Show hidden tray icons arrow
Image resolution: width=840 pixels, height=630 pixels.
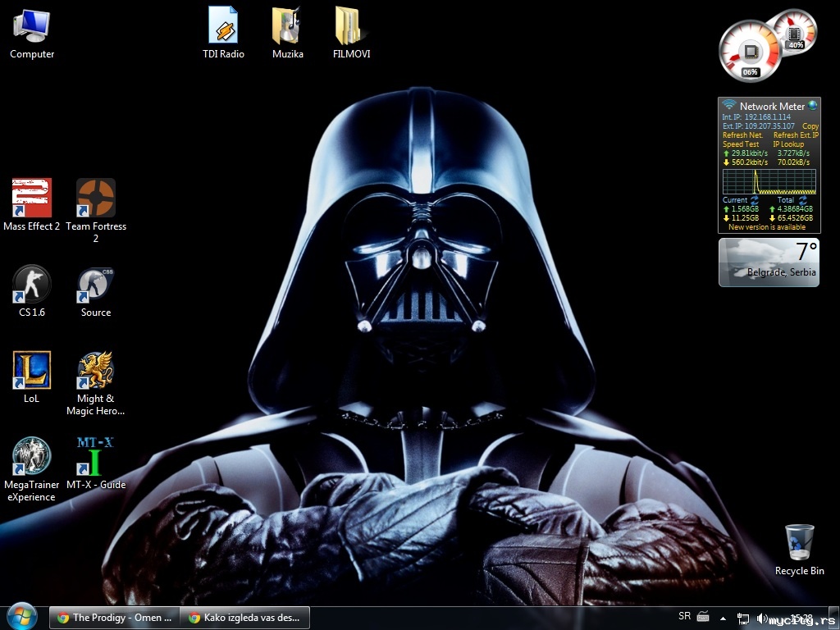pos(724,619)
